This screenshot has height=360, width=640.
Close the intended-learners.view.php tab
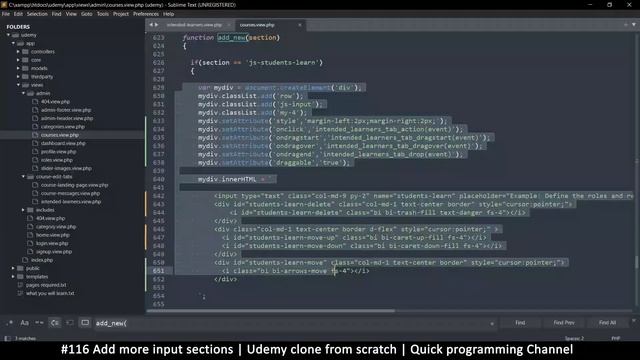click(x=229, y=25)
